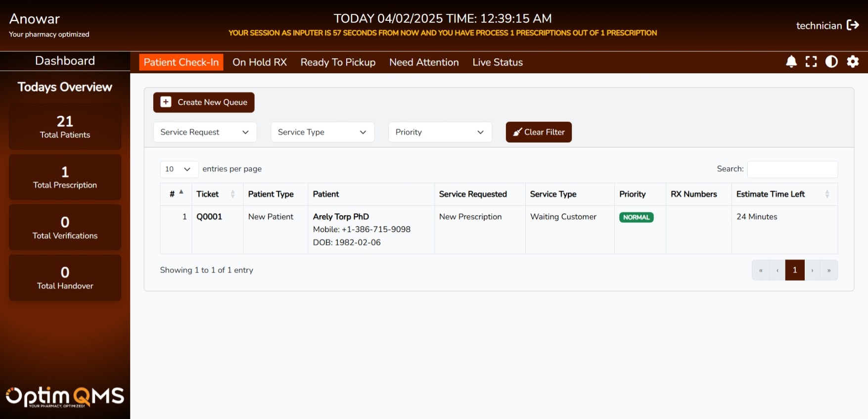Go to the next page of results
Screen dimensions: 868x419
pyautogui.click(x=812, y=270)
